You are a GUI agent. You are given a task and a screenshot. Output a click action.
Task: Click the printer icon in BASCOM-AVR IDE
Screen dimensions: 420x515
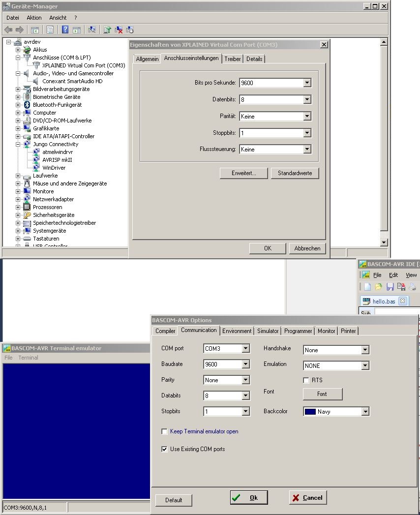[x=413, y=287]
